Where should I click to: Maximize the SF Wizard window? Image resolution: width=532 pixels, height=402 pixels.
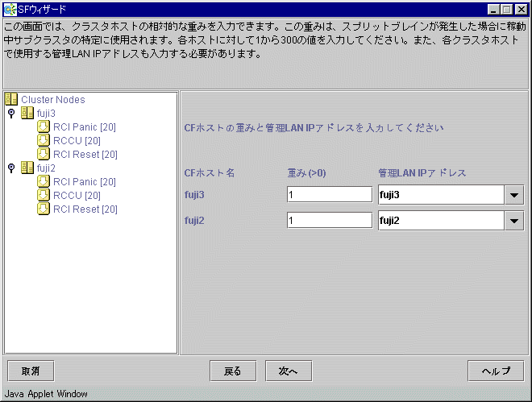[x=507, y=10]
